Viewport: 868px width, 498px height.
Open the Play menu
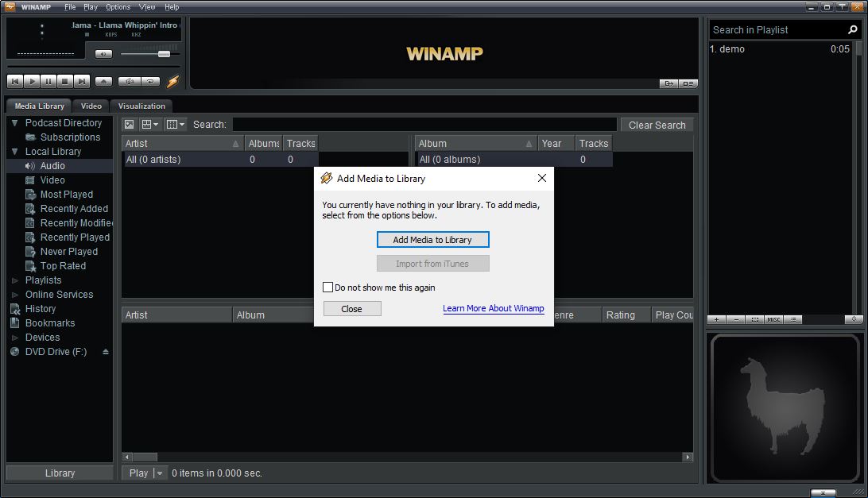tap(91, 7)
